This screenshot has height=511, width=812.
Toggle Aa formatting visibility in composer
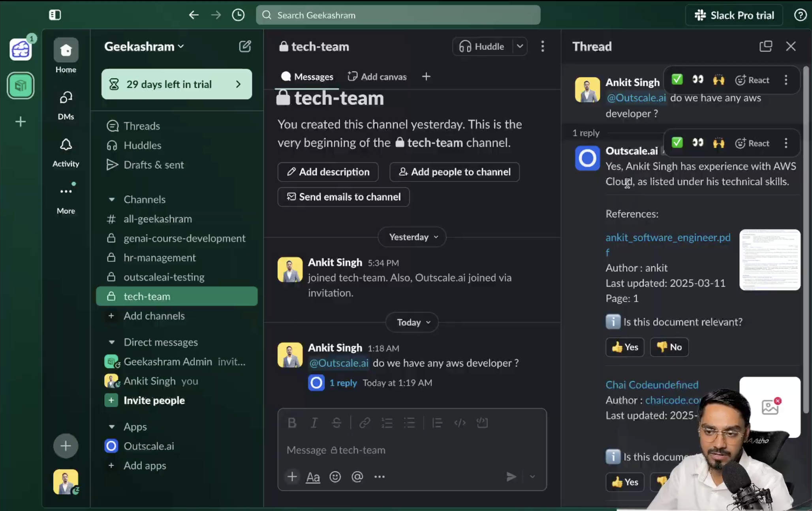[313, 477]
